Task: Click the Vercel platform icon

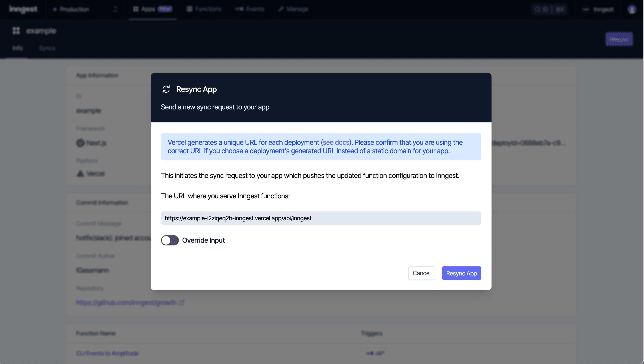Action: (x=80, y=173)
